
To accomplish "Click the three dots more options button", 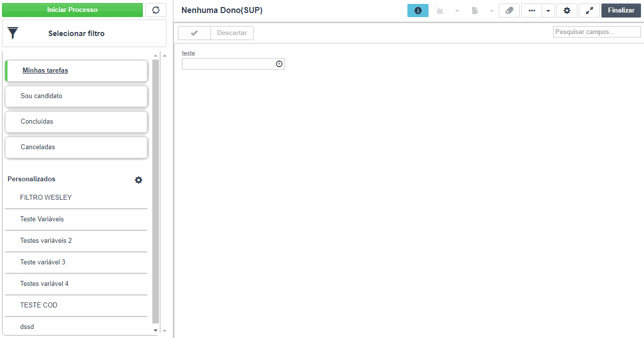I will 532,11.
